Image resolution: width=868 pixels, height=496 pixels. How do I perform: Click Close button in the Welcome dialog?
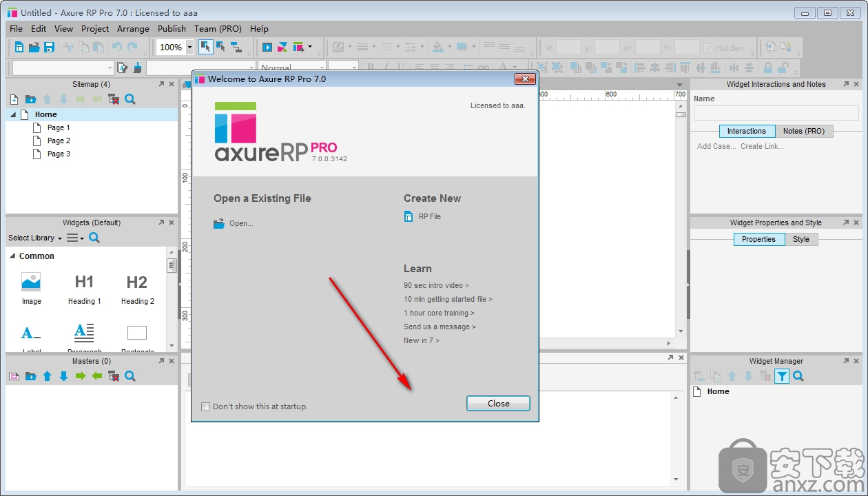pyautogui.click(x=498, y=404)
